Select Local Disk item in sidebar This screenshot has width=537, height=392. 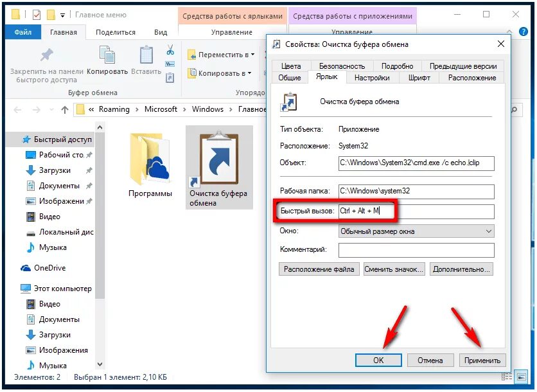coord(60,232)
